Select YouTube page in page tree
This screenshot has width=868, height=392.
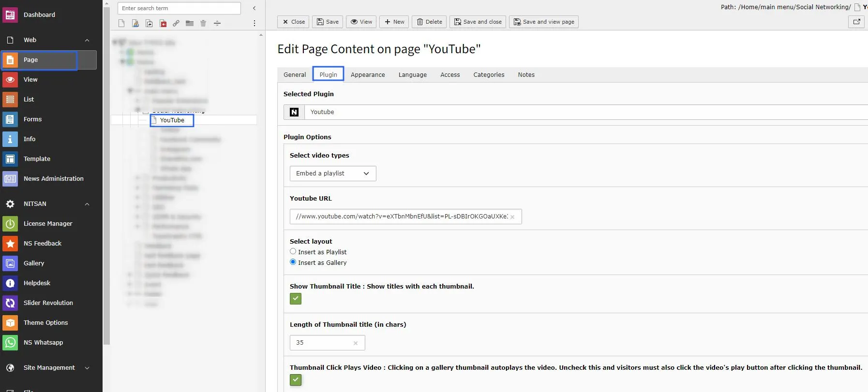coord(172,120)
